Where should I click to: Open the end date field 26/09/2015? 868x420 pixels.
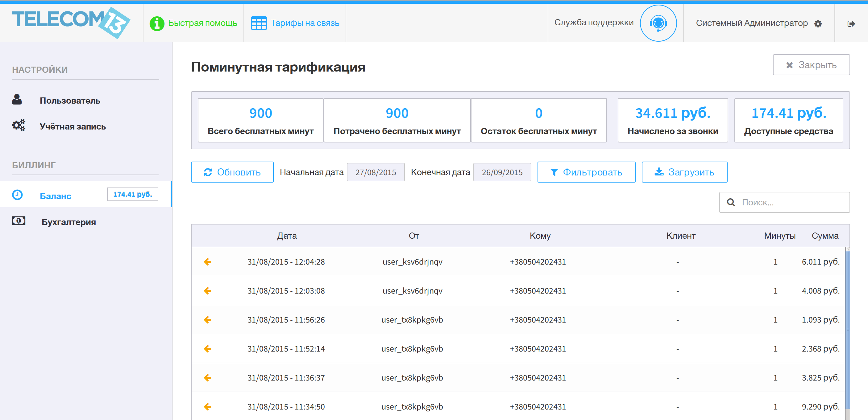(x=502, y=172)
